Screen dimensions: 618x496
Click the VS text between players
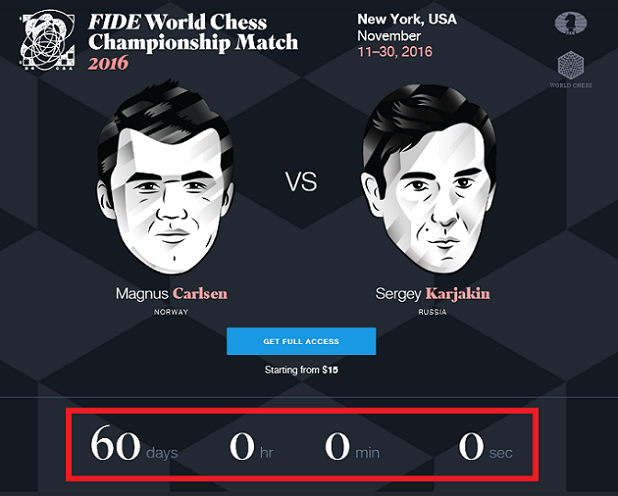click(301, 183)
